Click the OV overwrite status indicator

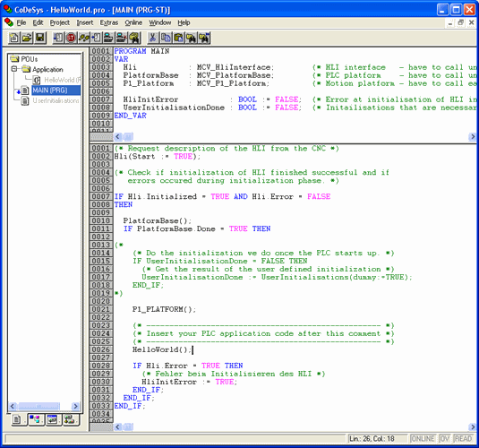point(444,439)
